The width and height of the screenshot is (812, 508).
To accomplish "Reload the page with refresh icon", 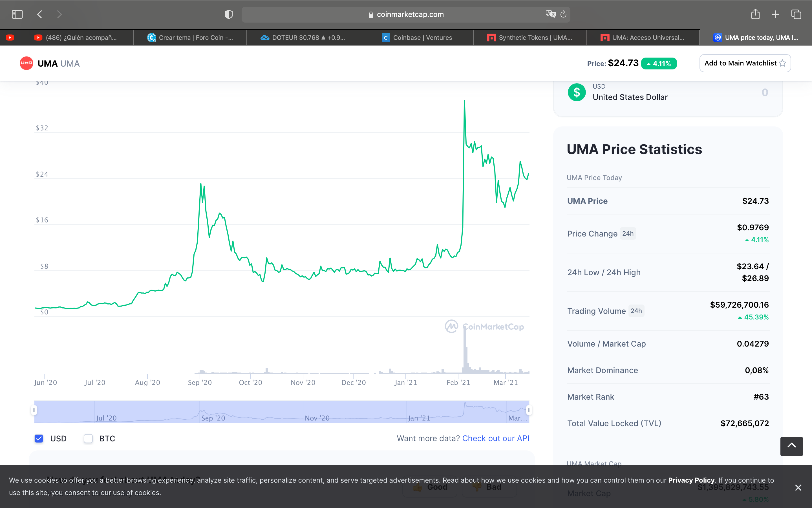I will pyautogui.click(x=563, y=14).
